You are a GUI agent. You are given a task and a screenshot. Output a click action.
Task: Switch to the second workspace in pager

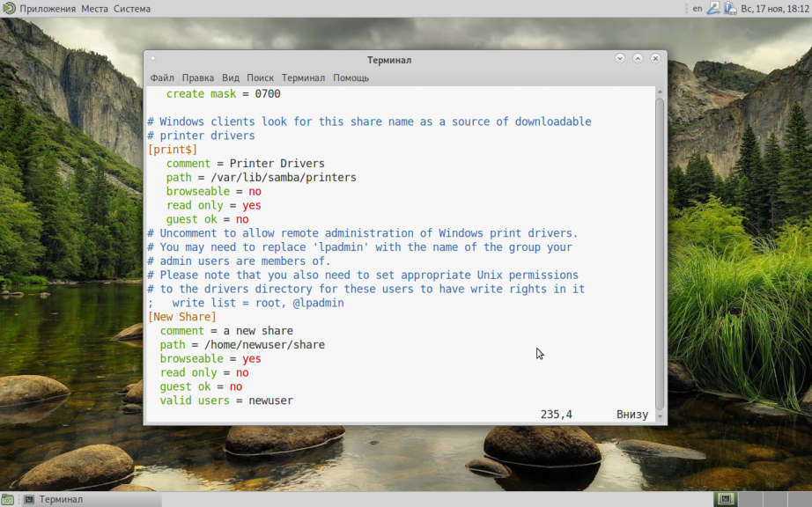click(x=749, y=499)
